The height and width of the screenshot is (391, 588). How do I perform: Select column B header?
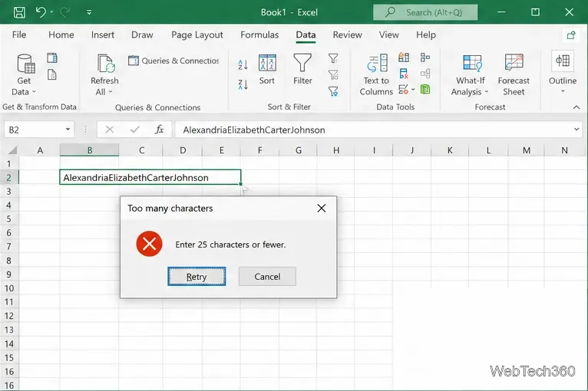90,150
